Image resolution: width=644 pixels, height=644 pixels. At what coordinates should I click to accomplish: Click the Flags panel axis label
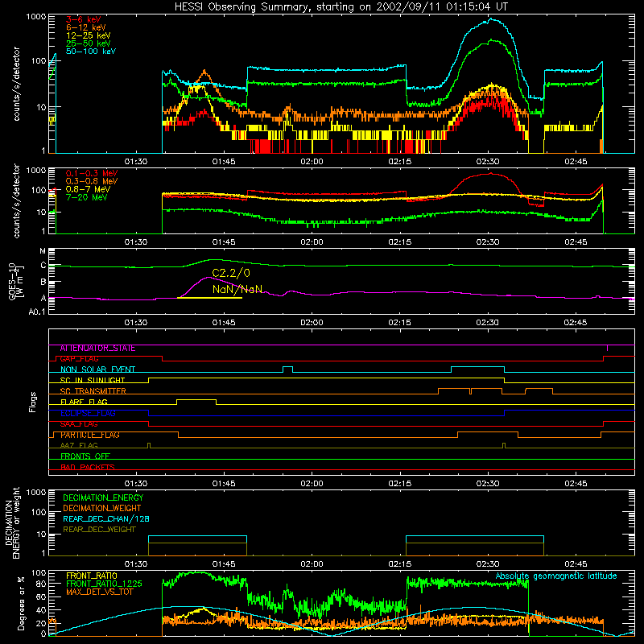point(33,402)
